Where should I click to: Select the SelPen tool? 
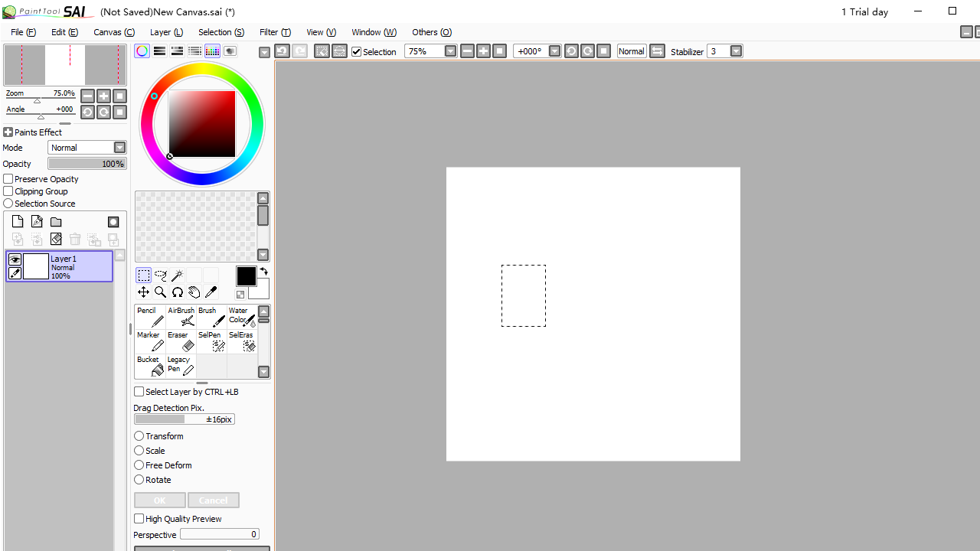coord(210,344)
